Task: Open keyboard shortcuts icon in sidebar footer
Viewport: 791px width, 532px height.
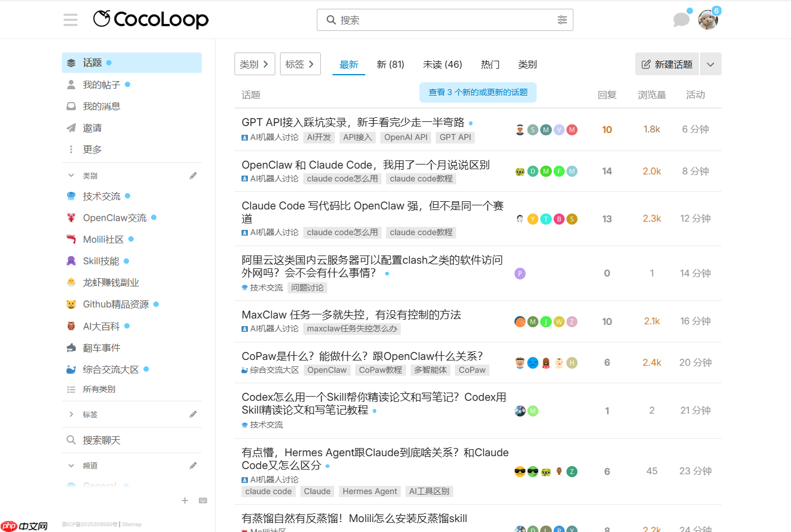Action: (203, 501)
